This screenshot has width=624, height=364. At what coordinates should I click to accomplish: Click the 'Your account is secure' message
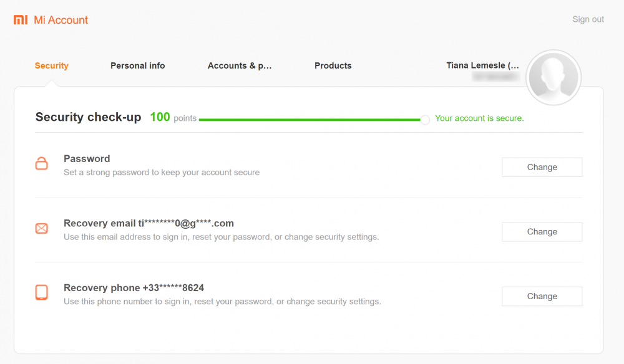click(479, 118)
